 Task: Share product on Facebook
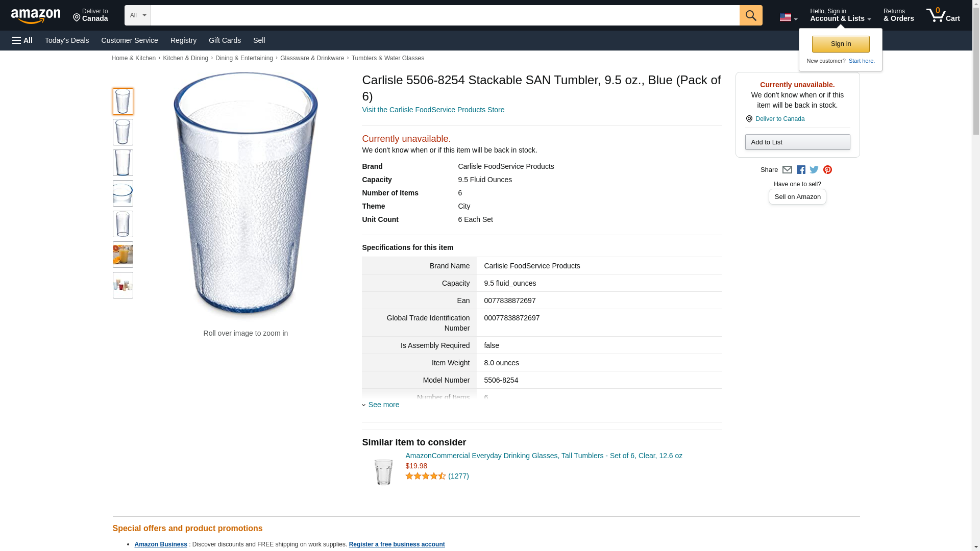click(x=801, y=170)
